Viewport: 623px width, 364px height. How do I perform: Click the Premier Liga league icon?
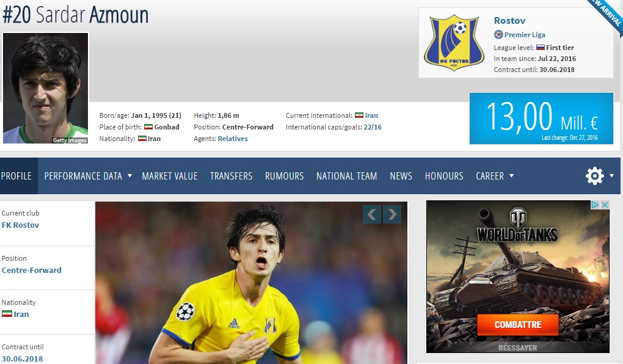click(x=498, y=35)
